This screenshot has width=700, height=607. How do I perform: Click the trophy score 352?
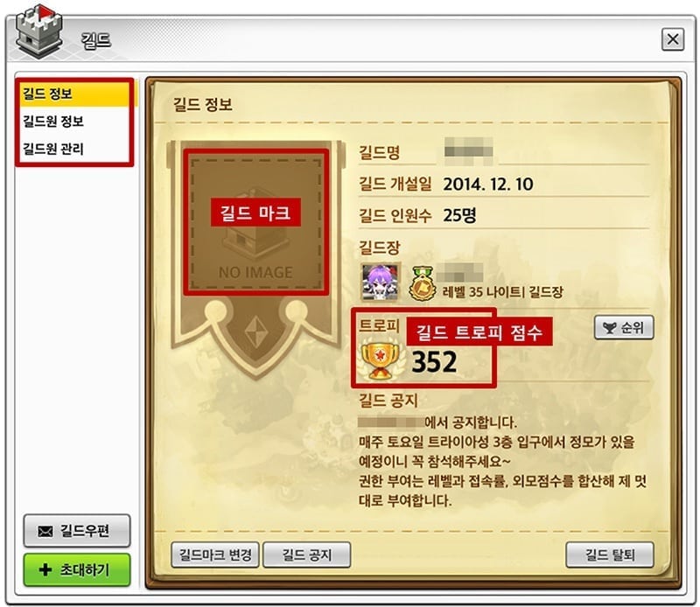(434, 361)
